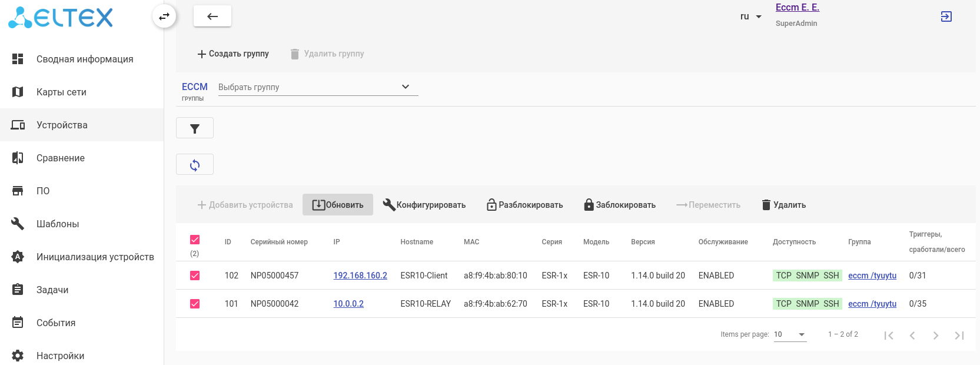Screen dimensions: 980x365
Task: Click the Заблокировать lock toolbar button
Action: pos(619,205)
